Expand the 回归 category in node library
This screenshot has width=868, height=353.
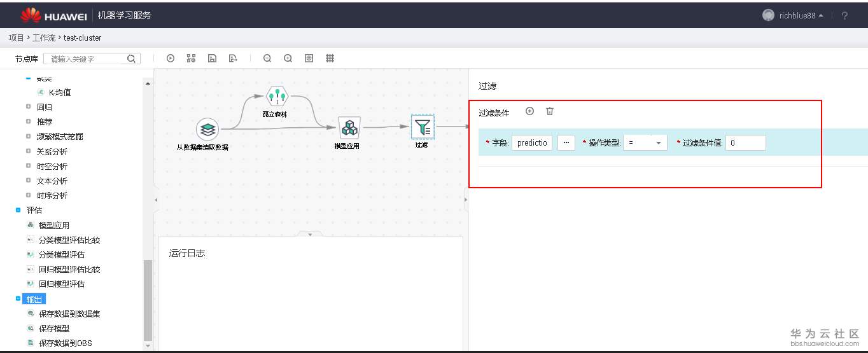point(28,107)
